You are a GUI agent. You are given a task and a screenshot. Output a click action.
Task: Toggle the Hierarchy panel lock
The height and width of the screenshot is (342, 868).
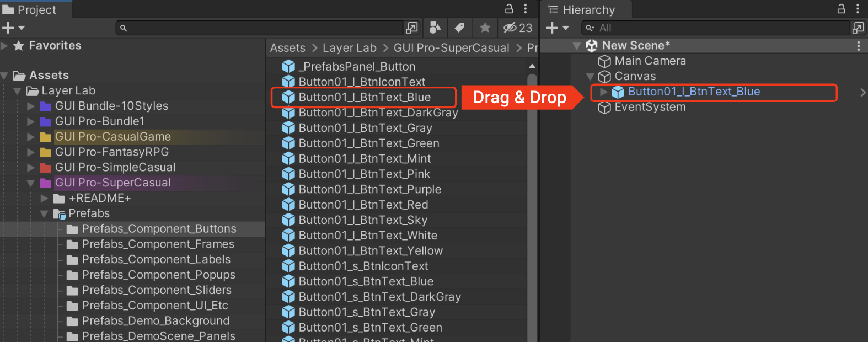click(841, 9)
